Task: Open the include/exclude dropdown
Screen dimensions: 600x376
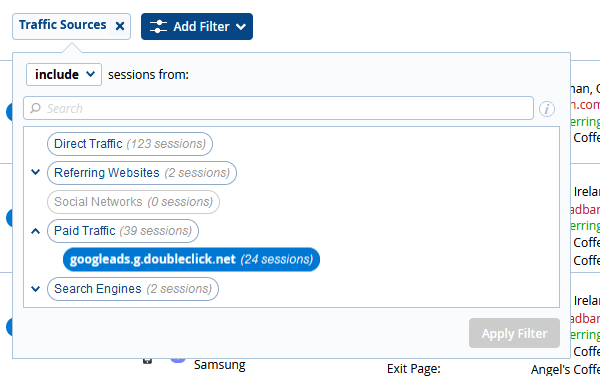Action: 64,75
